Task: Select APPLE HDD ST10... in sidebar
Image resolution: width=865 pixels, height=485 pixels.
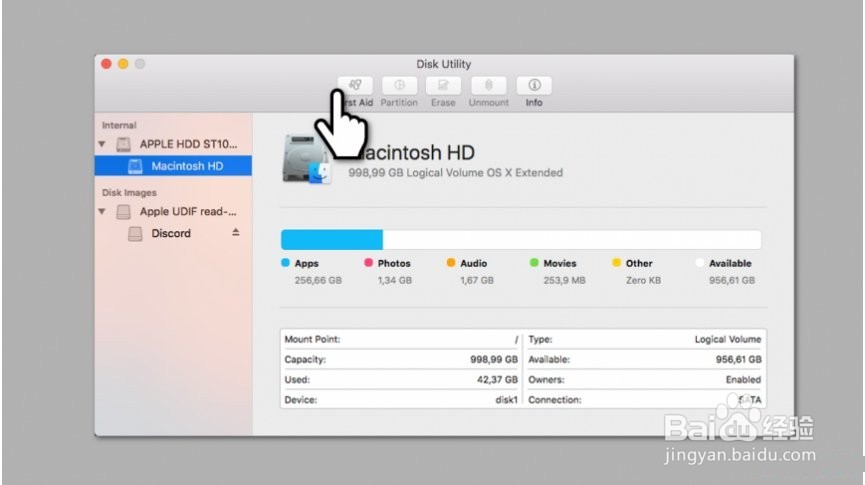Action: (x=188, y=144)
